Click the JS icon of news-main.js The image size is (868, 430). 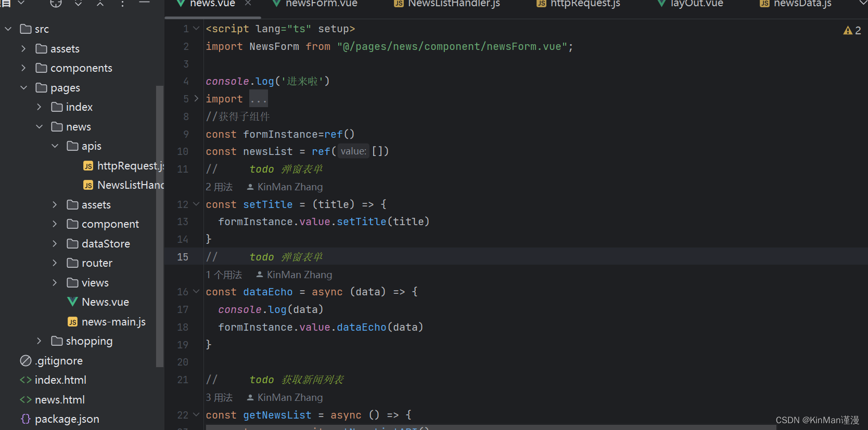[73, 322]
